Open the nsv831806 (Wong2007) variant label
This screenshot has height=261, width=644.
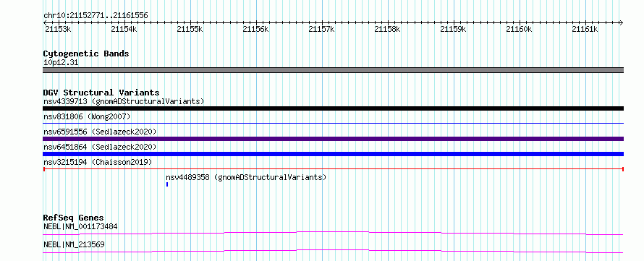87,116
